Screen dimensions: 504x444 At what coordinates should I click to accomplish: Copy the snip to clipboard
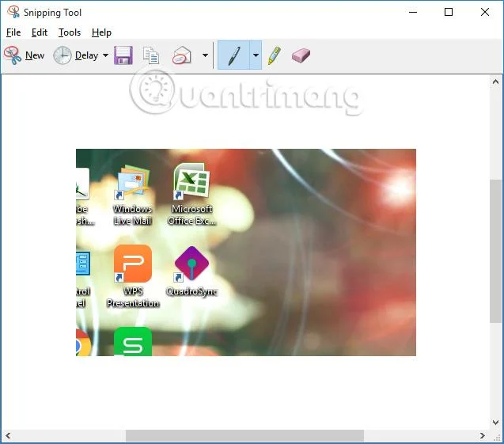tap(151, 55)
